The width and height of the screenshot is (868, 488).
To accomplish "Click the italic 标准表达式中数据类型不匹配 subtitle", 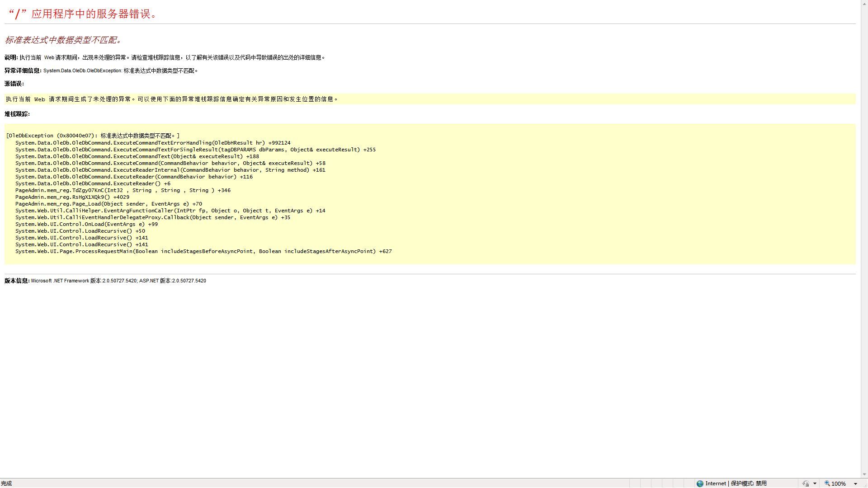I will 63,40.
